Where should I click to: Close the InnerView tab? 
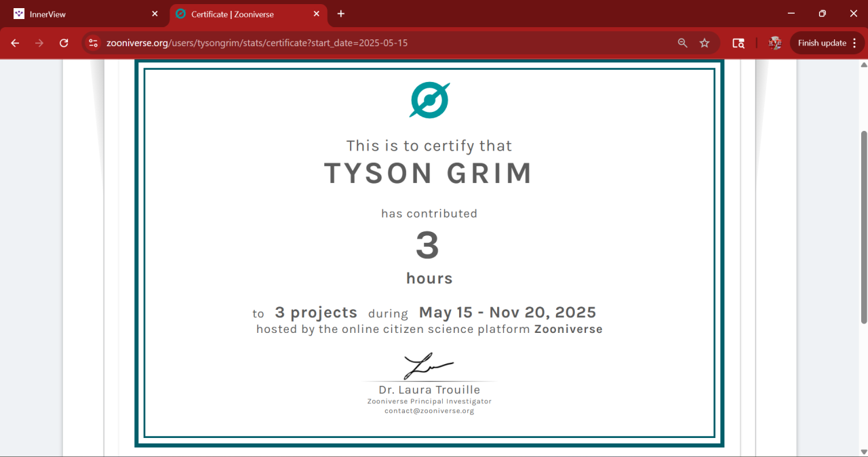click(155, 14)
